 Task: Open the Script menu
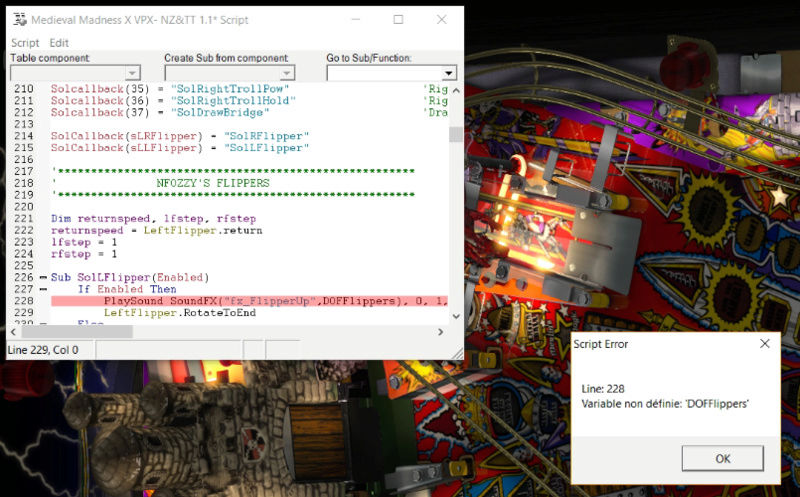pyautogui.click(x=25, y=43)
